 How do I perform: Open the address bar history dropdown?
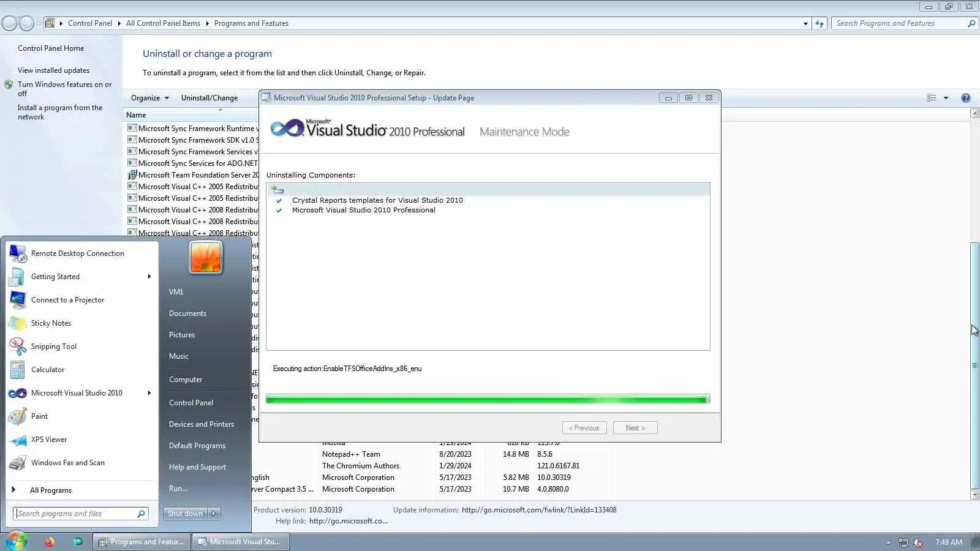(805, 23)
